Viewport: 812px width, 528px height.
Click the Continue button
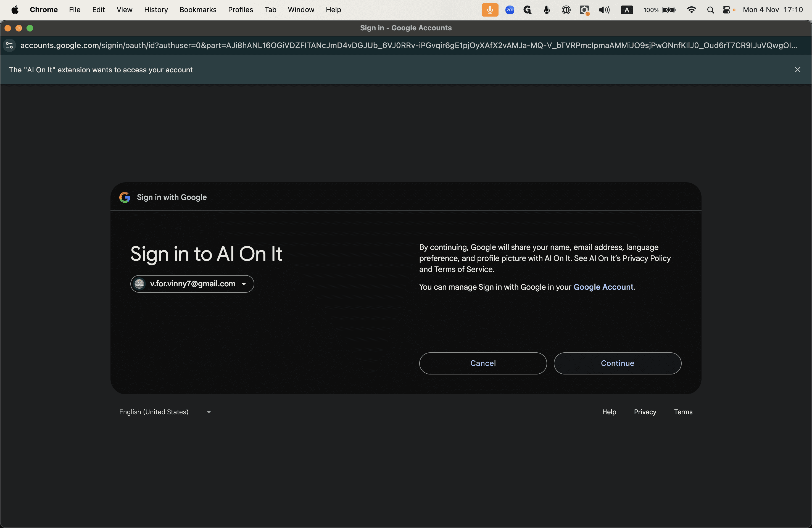click(617, 363)
